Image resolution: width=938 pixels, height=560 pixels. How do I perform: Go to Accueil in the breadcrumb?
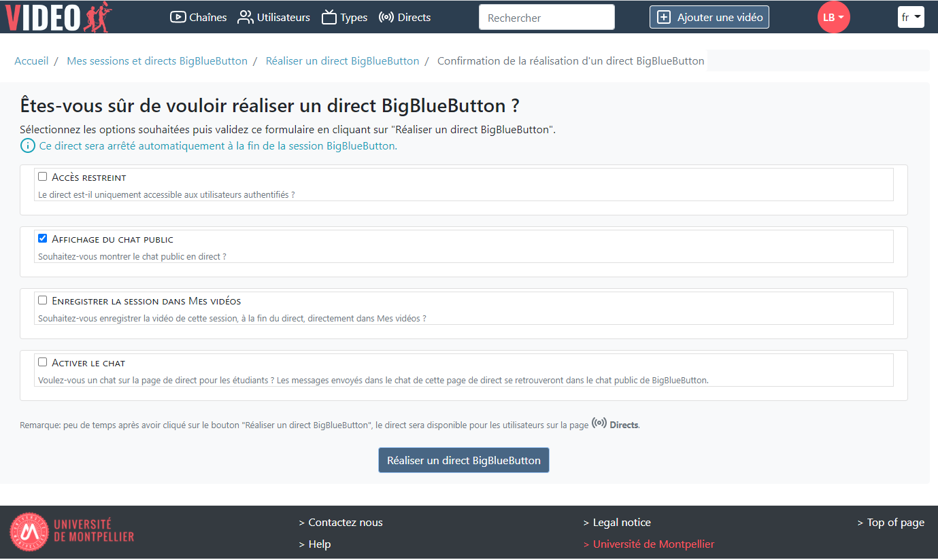click(x=31, y=61)
